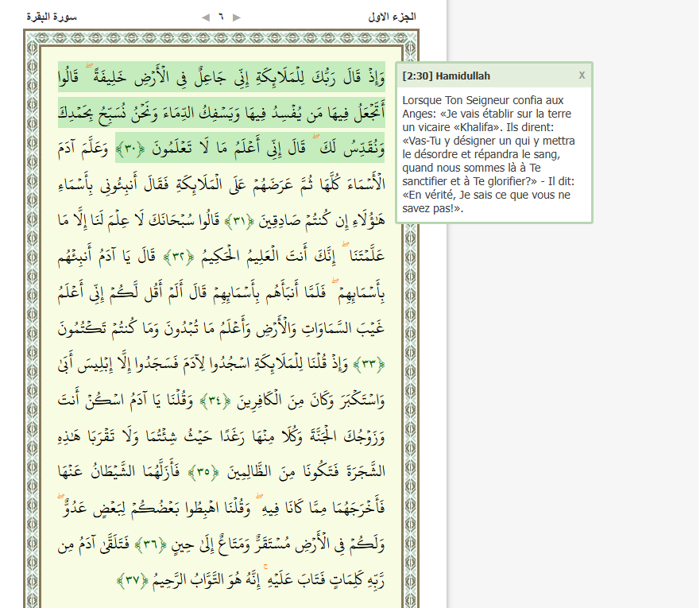Select verse end marker ٣٤
This screenshot has width=700, height=608.
(215, 401)
